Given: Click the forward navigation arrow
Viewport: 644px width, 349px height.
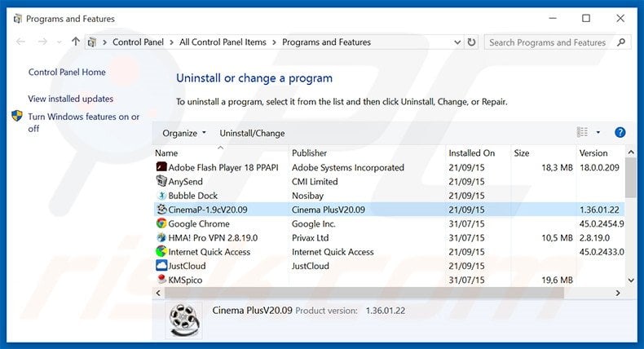Looking at the screenshot, I should 42,42.
